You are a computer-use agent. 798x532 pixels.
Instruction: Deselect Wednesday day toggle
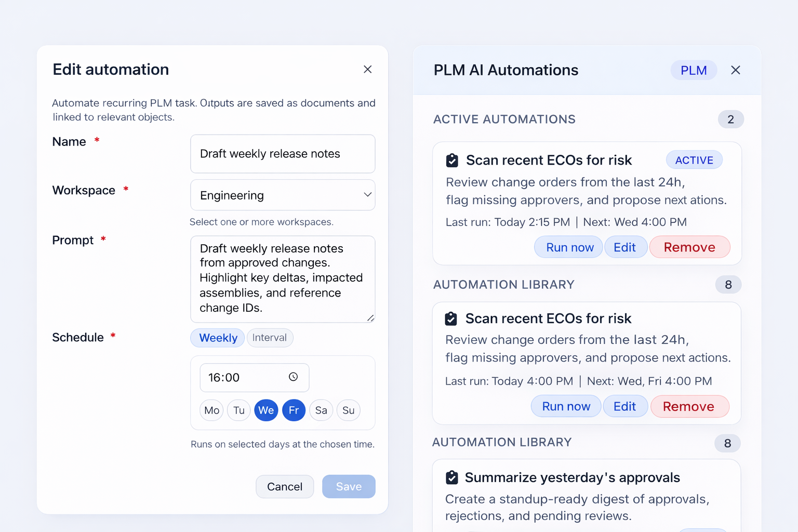pyautogui.click(x=266, y=410)
